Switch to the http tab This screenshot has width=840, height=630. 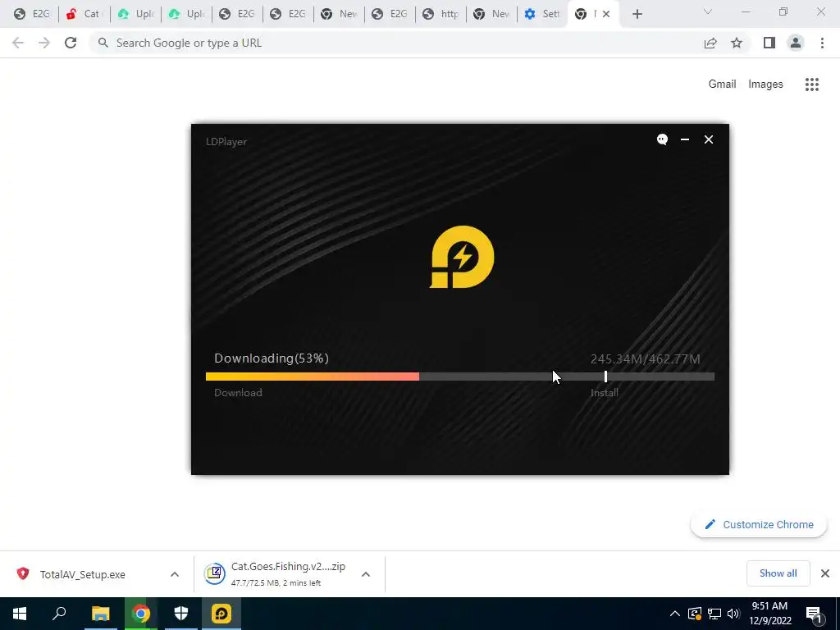[441, 14]
